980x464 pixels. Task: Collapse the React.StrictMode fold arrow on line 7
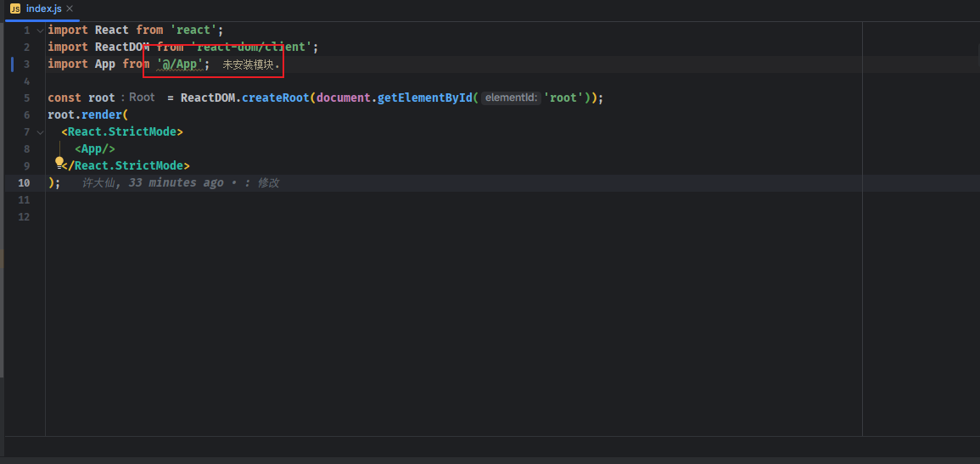(39, 132)
